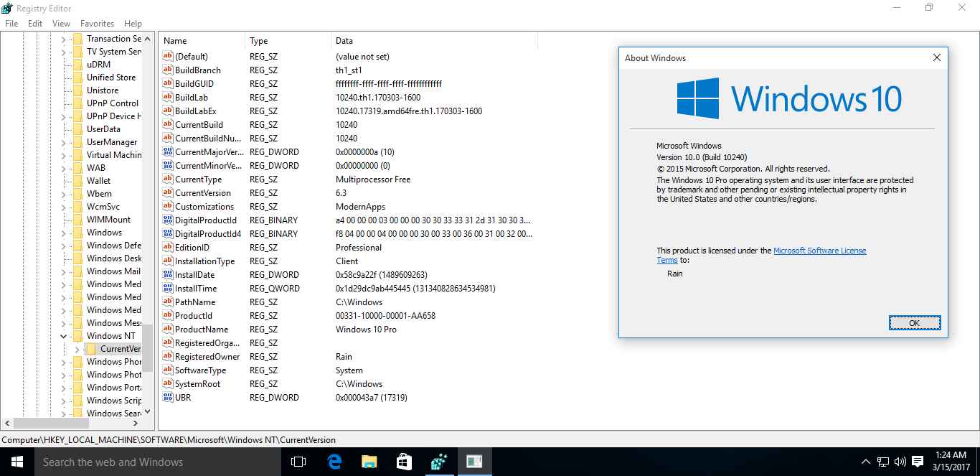
Task: Open the taskbar clock and date
Action: click(x=951, y=462)
